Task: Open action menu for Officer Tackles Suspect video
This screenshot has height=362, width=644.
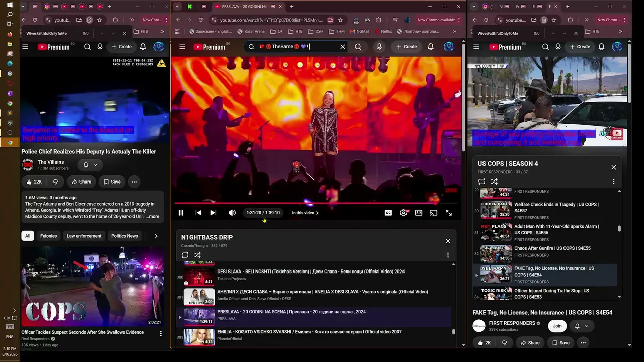Action: click(x=161, y=333)
